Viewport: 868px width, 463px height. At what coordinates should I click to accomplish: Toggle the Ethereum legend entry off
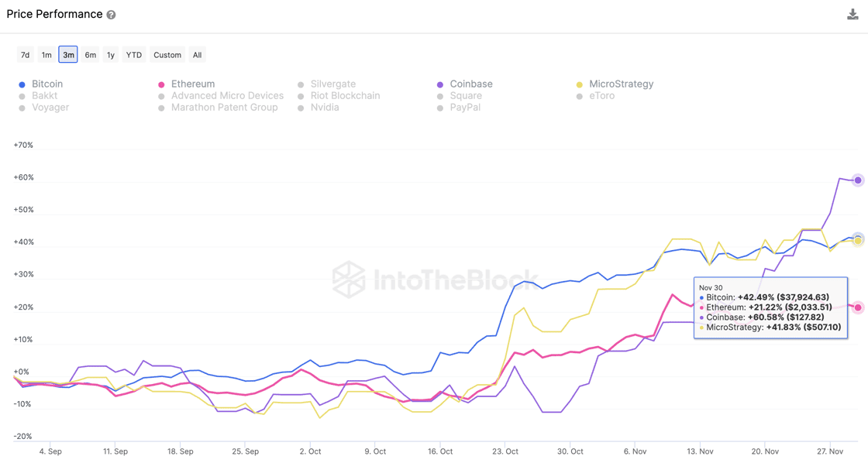(192, 84)
